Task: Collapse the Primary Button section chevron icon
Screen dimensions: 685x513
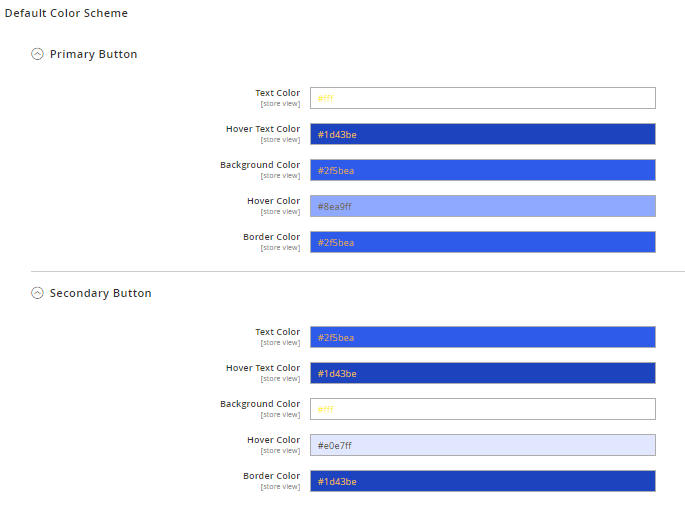Action: pos(38,54)
